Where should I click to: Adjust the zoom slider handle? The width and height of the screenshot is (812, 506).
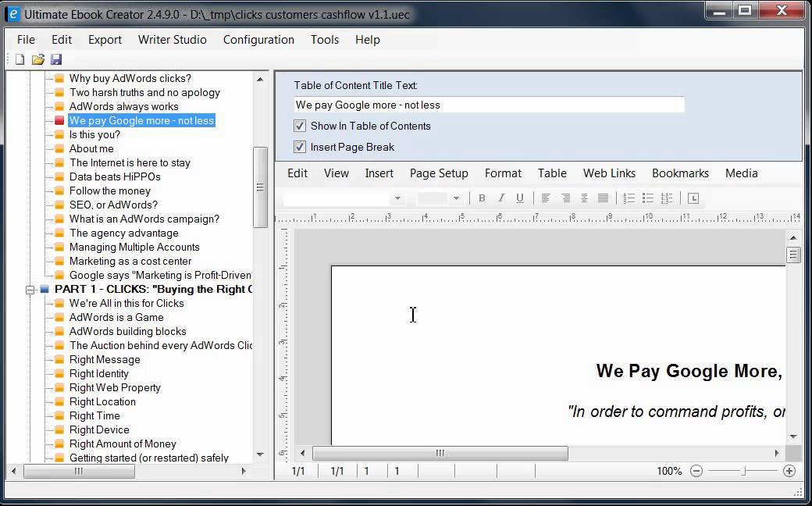744,471
